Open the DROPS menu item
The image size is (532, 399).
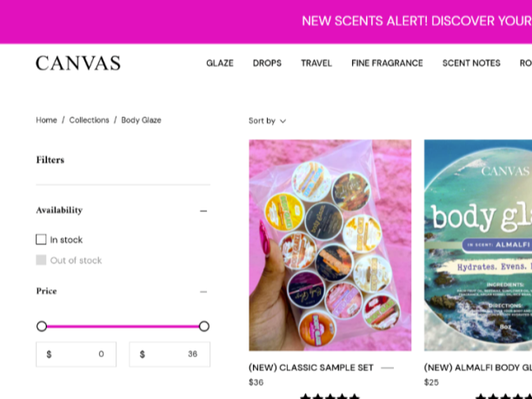(x=267, y=63)
